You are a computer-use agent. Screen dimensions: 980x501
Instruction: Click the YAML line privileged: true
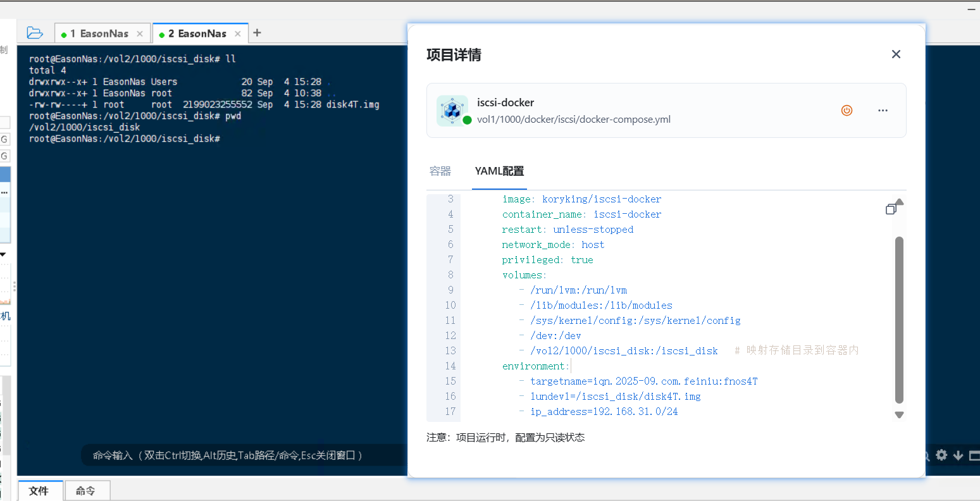(x=548, y=260)
